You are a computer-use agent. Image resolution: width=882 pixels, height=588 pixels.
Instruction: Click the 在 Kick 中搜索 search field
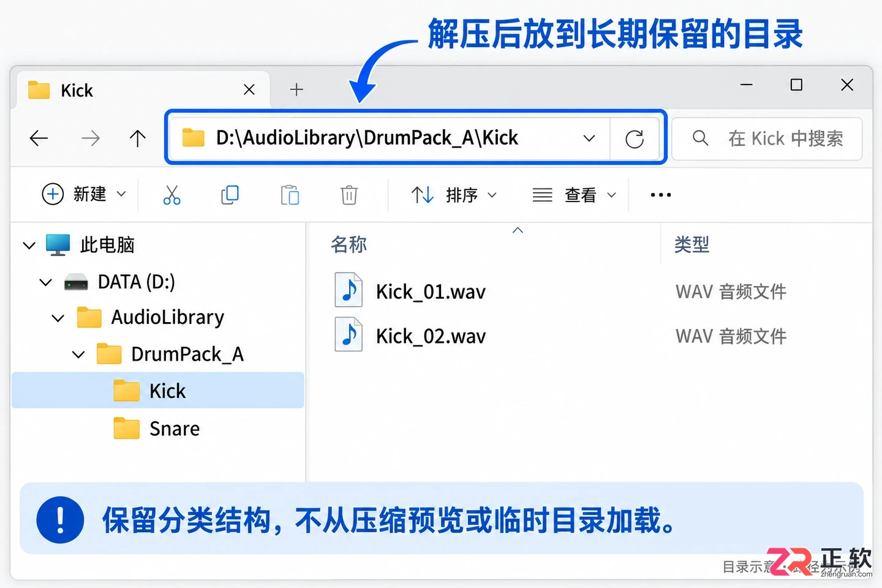point(767,138)
